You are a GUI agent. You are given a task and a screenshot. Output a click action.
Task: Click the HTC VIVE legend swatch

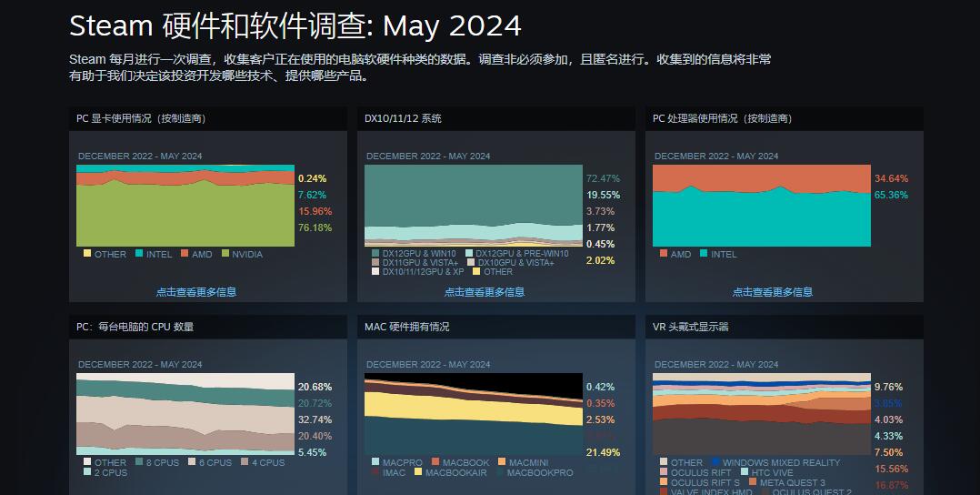pos(745,472)
